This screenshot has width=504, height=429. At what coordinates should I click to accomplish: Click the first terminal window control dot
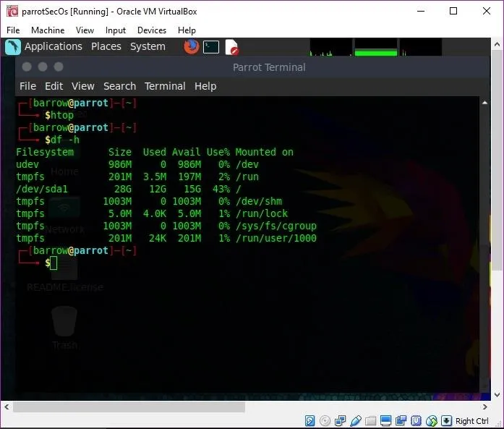(27, 67)
